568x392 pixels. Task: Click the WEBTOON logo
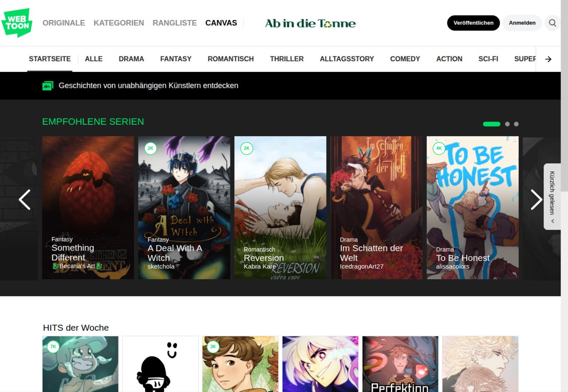(x=17, y=23)
